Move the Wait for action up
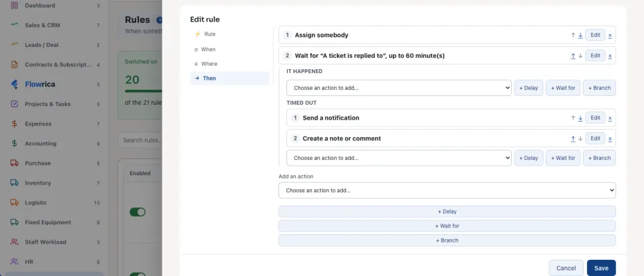This screenshot has height=276, width=644. pos(573,56)
